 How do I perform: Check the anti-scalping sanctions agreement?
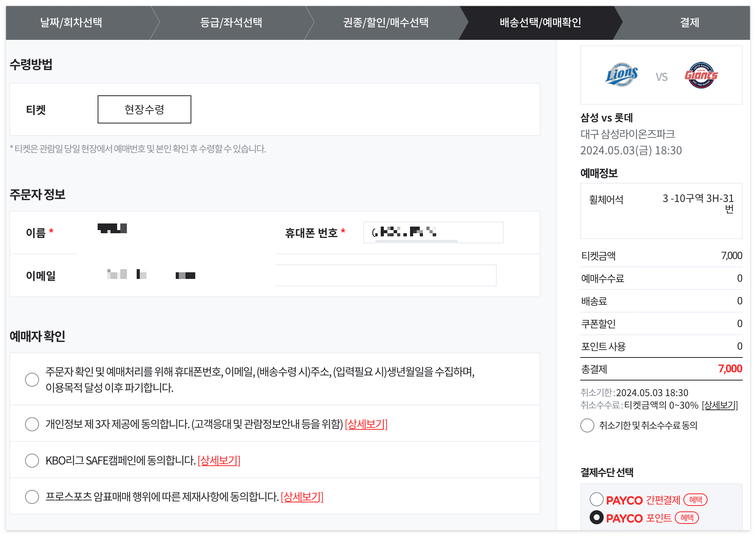[32, 497]
